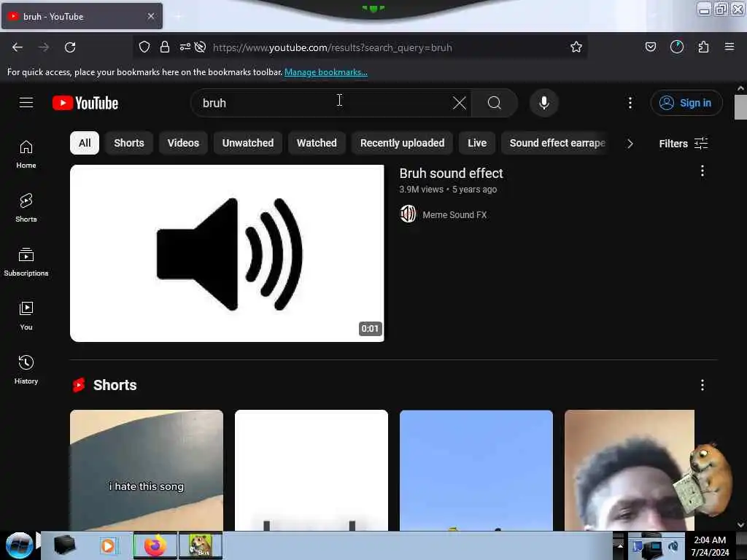Clear the search box with the X

point(460,103)
